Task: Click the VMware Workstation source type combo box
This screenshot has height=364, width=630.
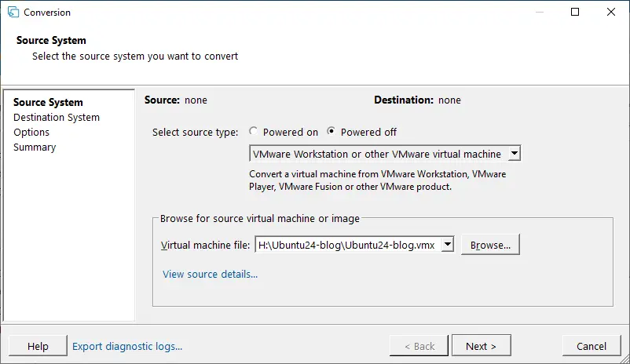Action: coord(385,153)
